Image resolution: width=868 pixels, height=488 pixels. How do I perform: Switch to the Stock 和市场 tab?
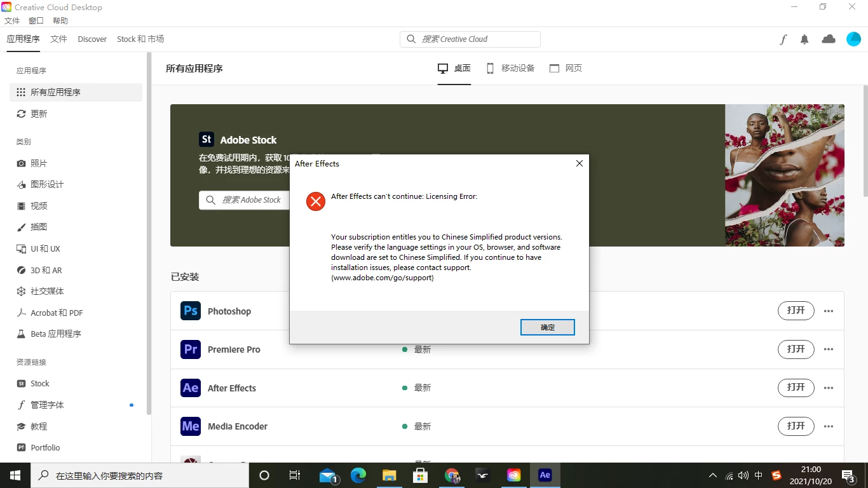click(x=140, y=39)
